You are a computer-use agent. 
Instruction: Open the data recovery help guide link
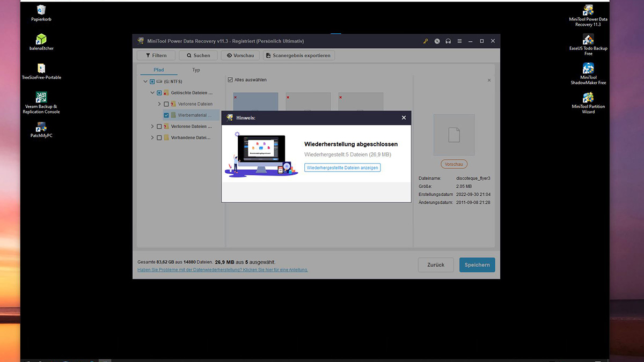pos(223,270)
